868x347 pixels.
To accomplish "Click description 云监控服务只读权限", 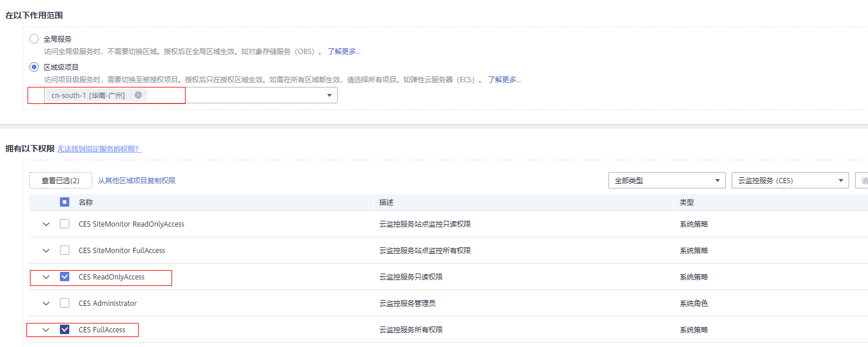I will click(411, 277).
